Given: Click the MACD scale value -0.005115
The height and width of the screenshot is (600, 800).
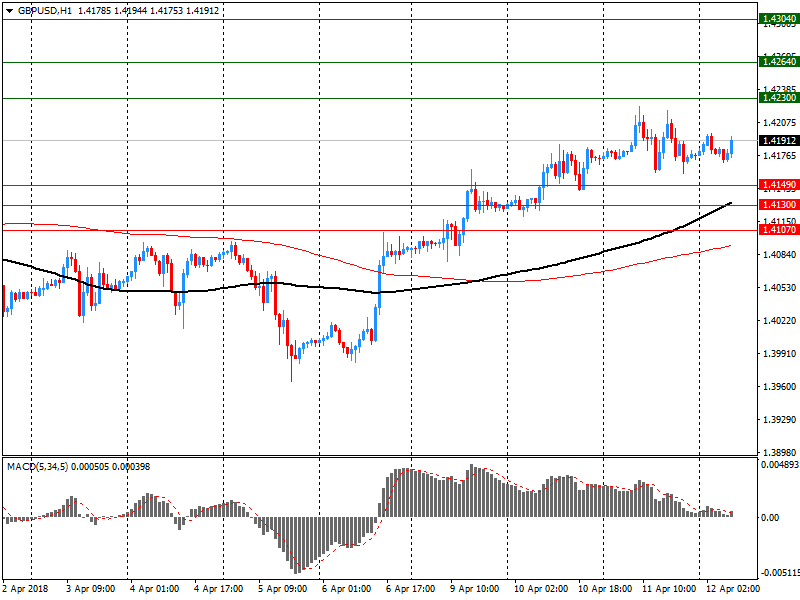Looking at the screenshot, I should (780, 572).
